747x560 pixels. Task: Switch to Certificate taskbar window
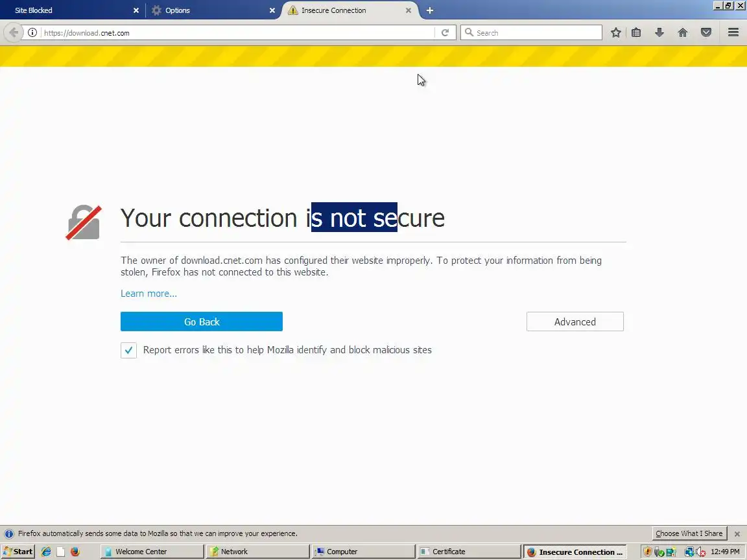pos(469,552)
